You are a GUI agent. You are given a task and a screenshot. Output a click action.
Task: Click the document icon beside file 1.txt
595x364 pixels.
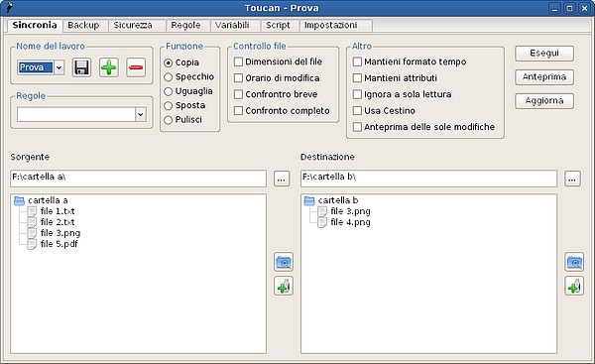coord(33,211)
